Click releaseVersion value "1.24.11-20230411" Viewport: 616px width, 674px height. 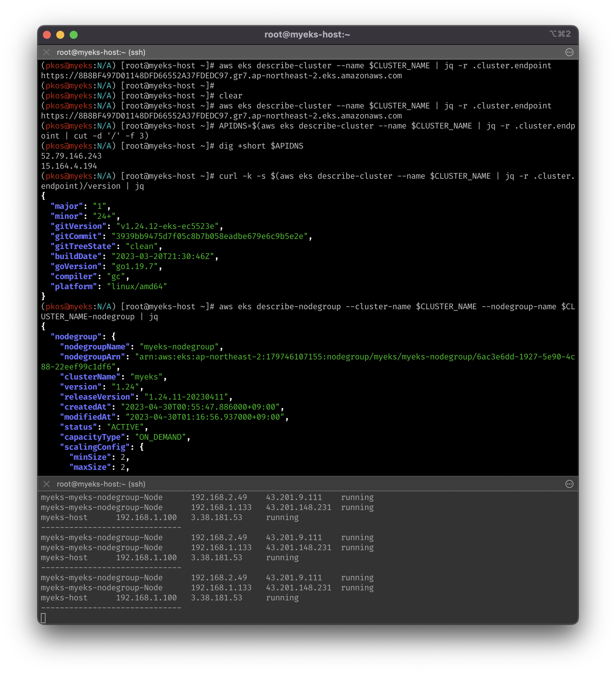[x=186, y=397]
